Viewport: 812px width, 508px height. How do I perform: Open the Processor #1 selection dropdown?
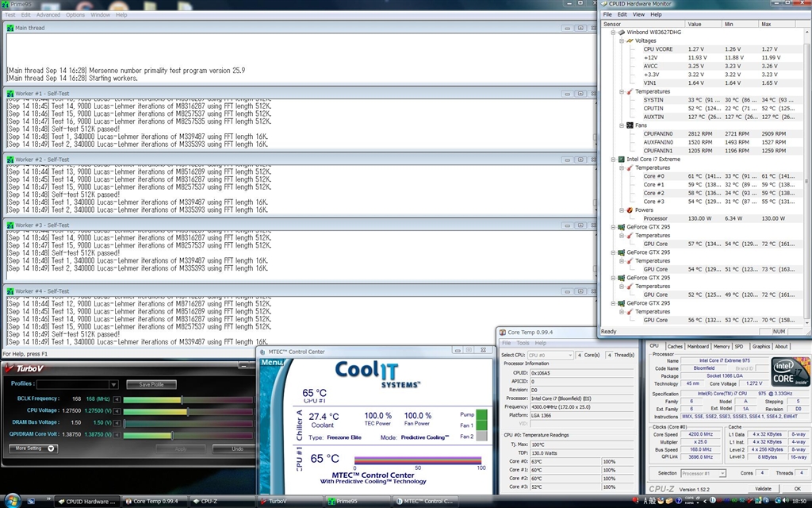coord(707,473)
